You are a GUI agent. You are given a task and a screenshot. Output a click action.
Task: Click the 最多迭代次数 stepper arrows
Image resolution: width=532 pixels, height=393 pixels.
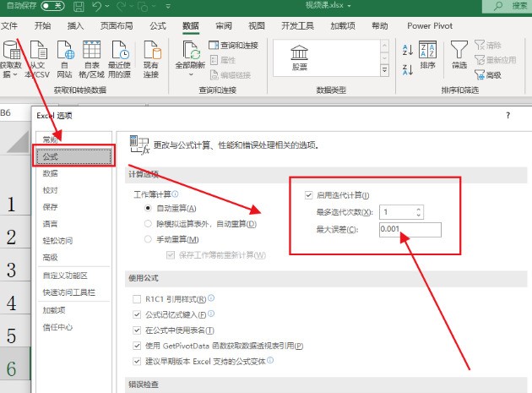[419, 212]
